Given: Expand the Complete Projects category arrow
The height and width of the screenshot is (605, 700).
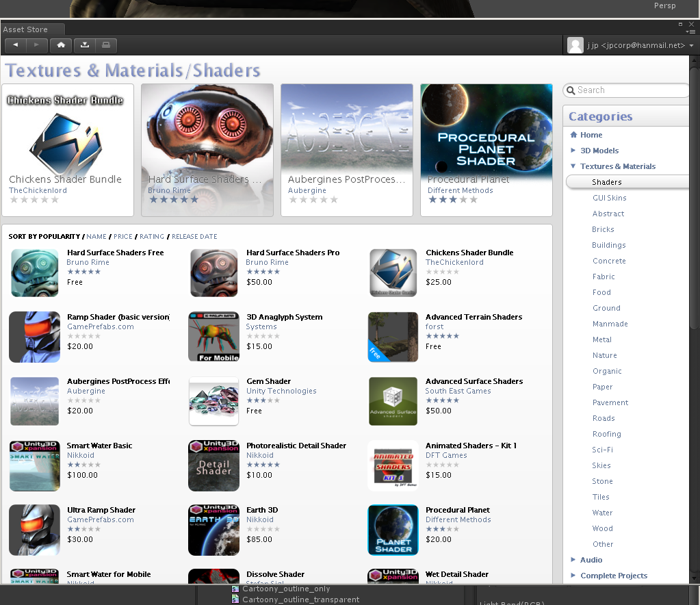Looking at the screenshot, I should click(573, 575).
